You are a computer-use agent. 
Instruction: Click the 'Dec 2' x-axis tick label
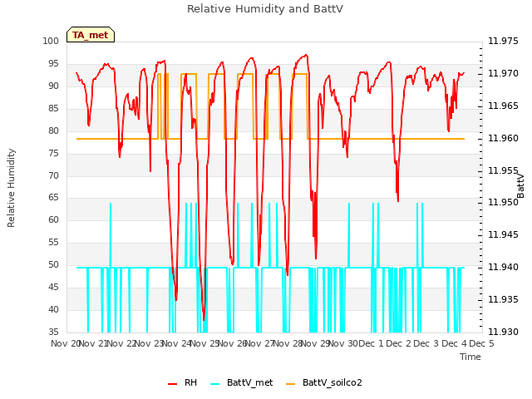[398, 343]
